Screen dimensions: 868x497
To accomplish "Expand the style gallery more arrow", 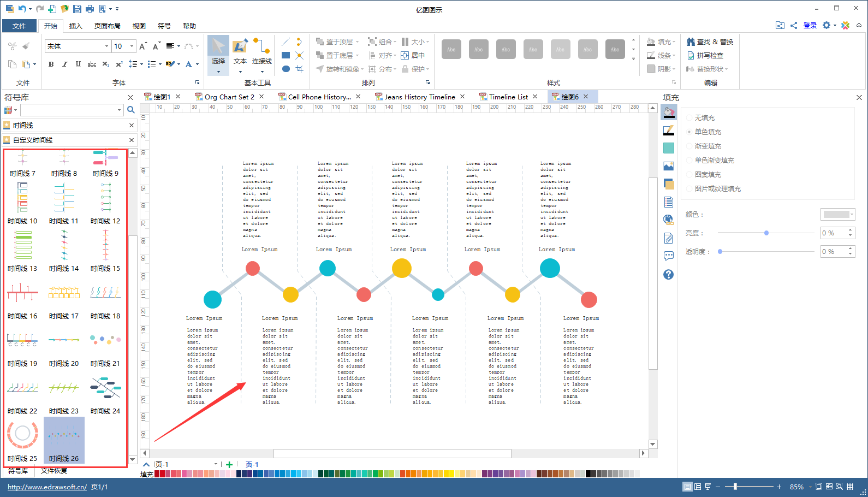I will (633, 58).
